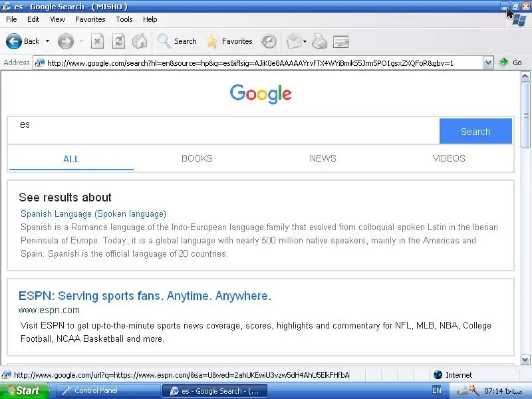The width and height of the screenshot is (532, 399).
Task: Click the vertical scrollbar down arrow
Action: point(525,360)
